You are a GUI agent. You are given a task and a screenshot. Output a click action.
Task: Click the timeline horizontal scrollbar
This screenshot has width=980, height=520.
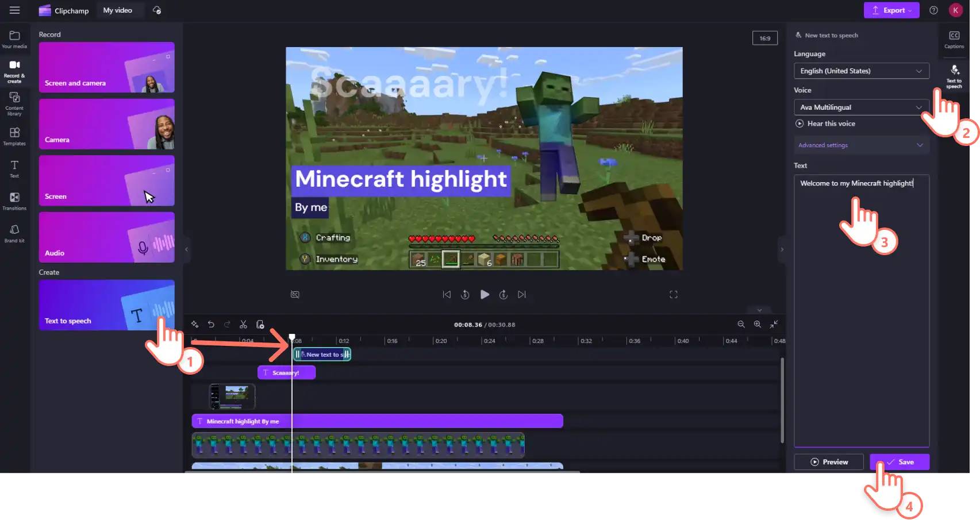382,472
